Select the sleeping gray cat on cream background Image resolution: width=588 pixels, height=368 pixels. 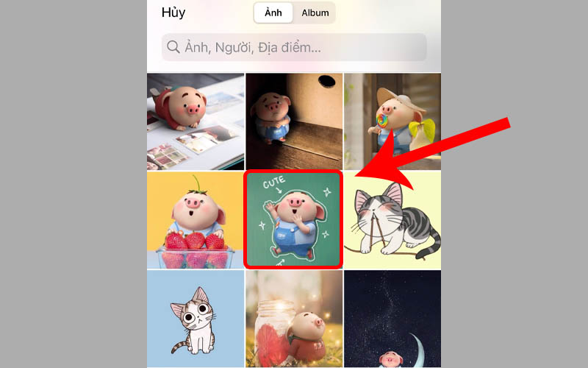[392, 220]
